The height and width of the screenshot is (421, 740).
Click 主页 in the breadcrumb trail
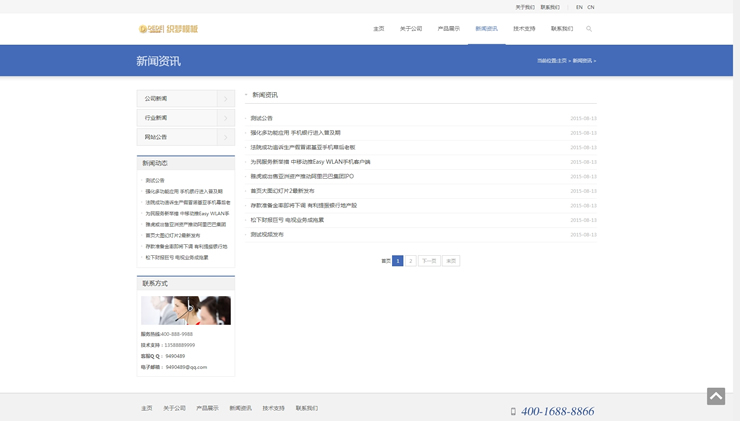coord(562,61)
